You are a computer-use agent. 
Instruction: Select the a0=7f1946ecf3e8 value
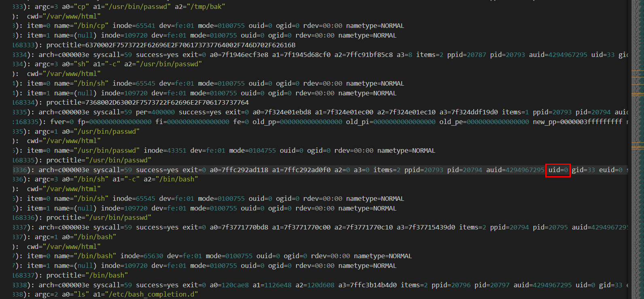[x=239, y=55]
